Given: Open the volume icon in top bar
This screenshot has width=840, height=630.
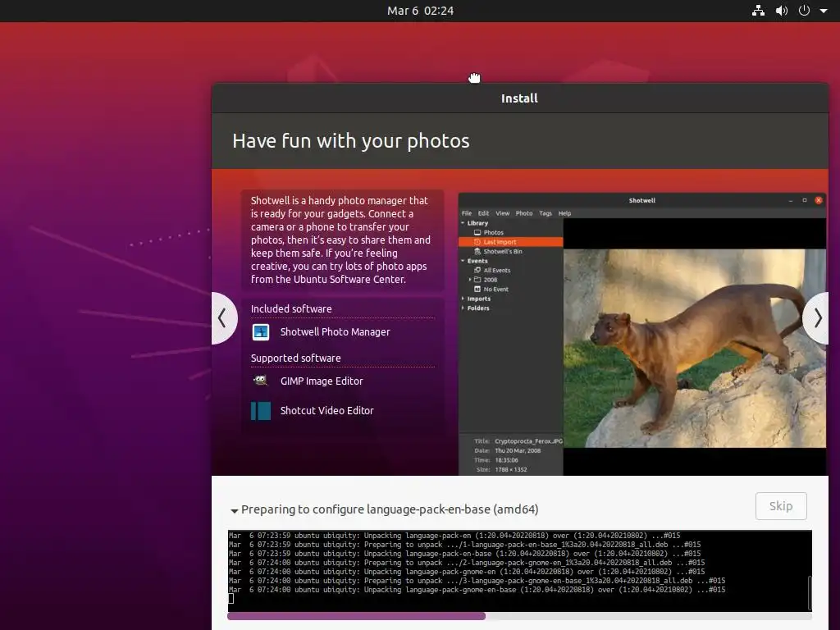Looking at the screenshot, I should (782, 10).
